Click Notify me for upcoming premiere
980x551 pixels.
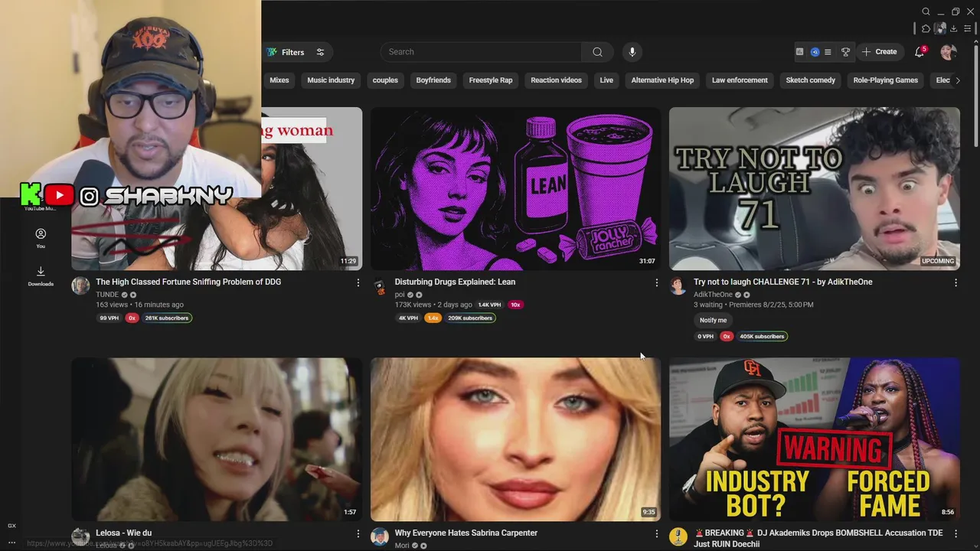pos(713,320)
